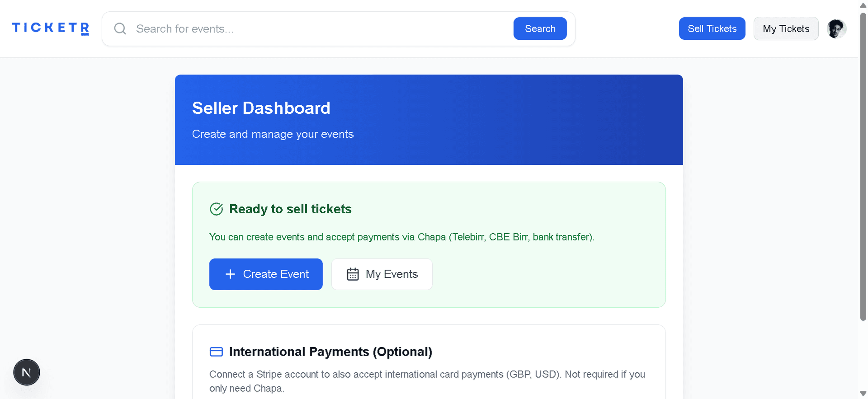Click the vertical scrollbar thumb

[863, 167]
